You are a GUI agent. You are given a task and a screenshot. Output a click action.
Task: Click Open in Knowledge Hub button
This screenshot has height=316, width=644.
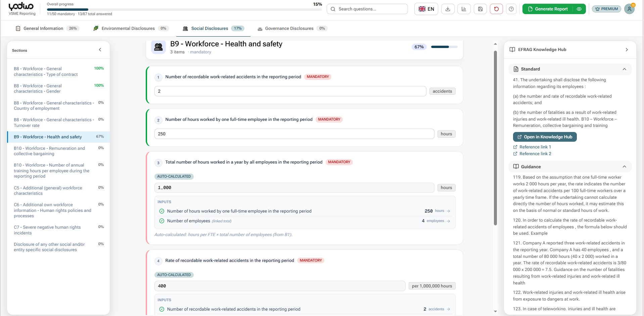pos(545,137)
